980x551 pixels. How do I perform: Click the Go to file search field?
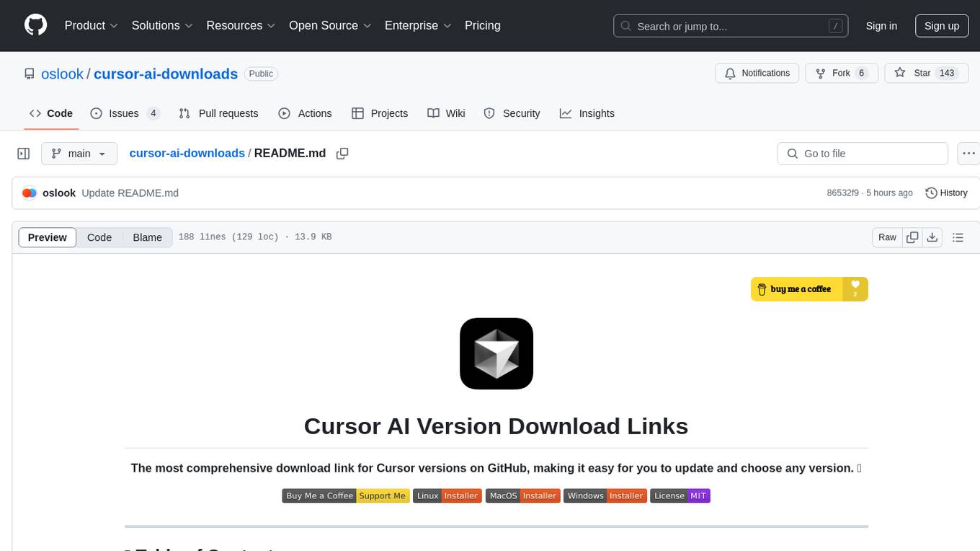(x=862, y=154)
